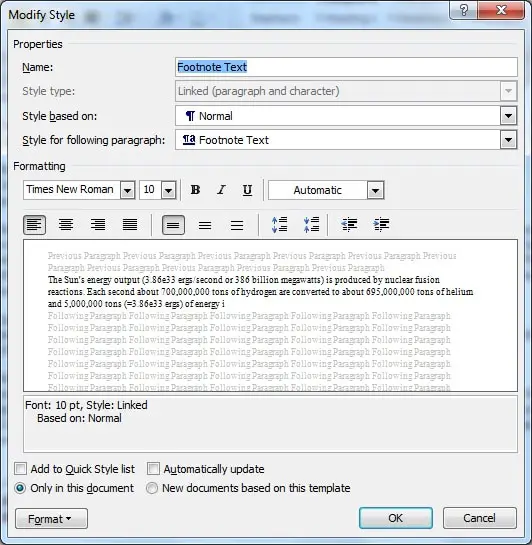Choose double line spacing icon
This screenshot has height=545, width=532.
click(237, 225)
